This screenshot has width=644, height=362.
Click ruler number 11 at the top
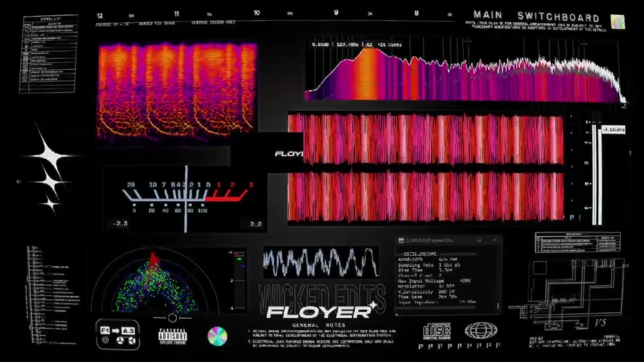tap(177, 14)
